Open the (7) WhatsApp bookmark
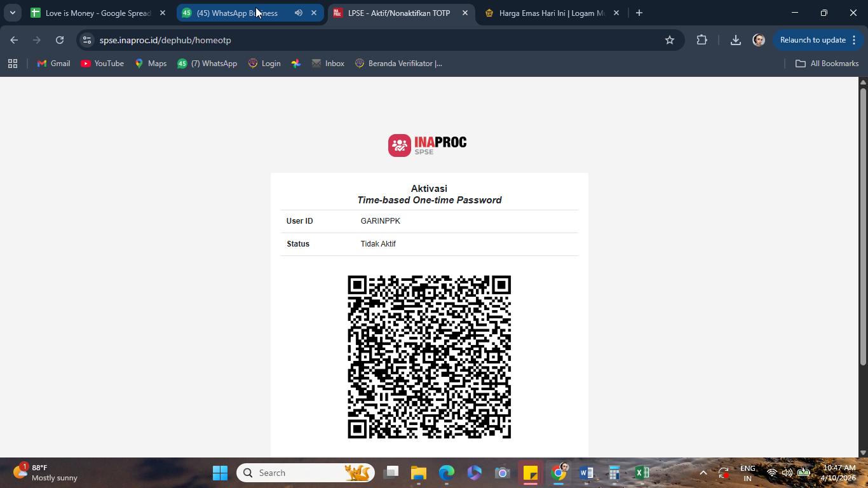 point(207,64)
